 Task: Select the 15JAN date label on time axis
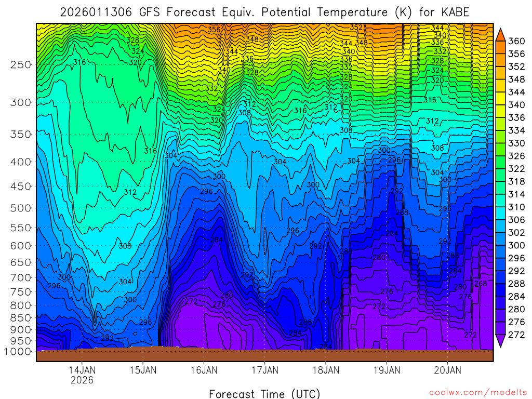tap(143, 370)
